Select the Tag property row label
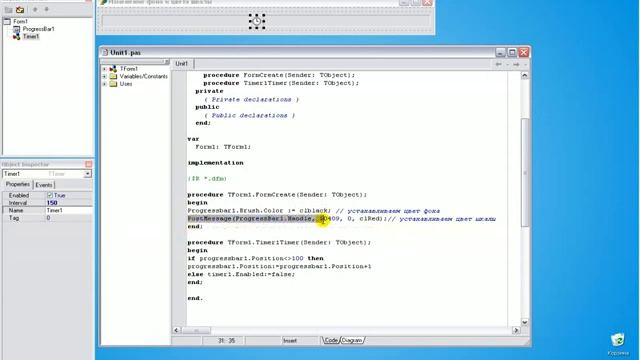 tap(14, 218)
